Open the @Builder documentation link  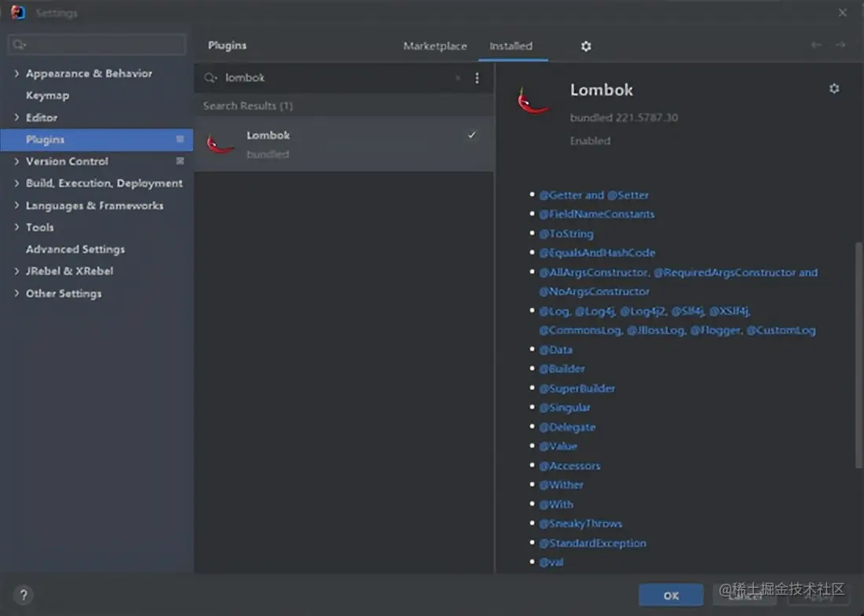click(x=562, y=368)
